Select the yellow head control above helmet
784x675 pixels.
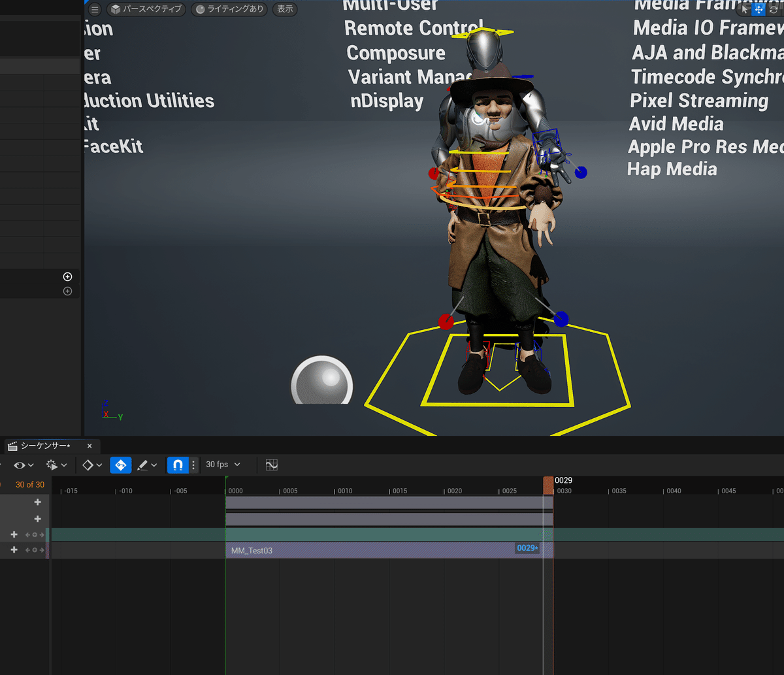[x=482, y=31]
